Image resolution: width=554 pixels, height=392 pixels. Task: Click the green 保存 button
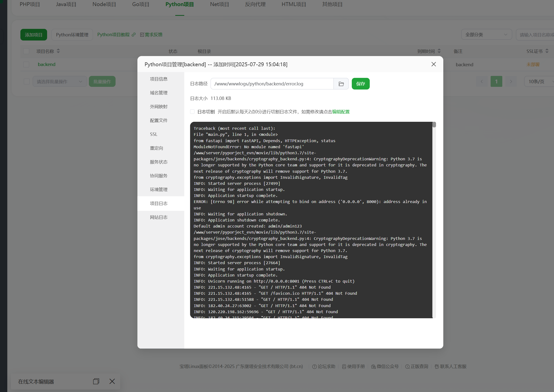(361, 84)
